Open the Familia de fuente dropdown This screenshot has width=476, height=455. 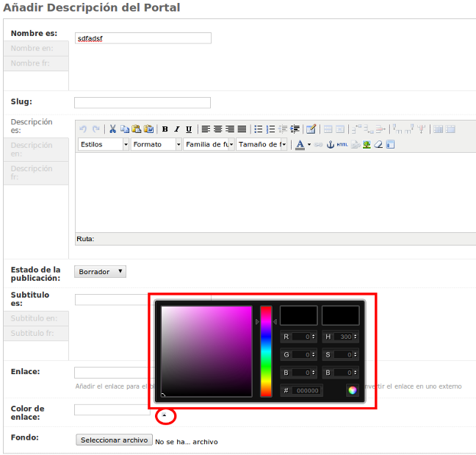[209, 145]
